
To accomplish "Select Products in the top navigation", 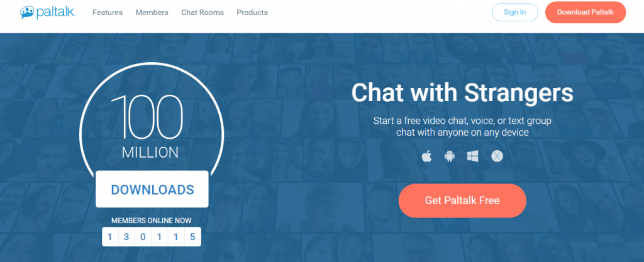I will 252,13.
